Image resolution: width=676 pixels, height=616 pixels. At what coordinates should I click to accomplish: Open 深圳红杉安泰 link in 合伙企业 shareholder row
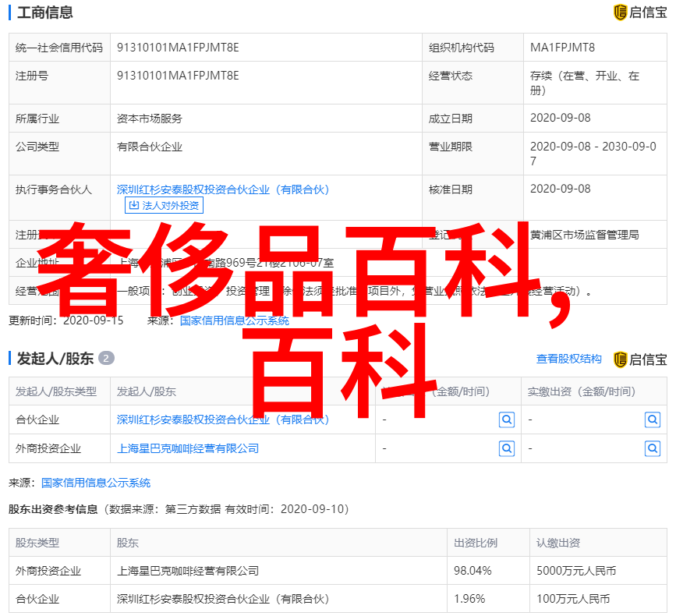tap(223, 420)
